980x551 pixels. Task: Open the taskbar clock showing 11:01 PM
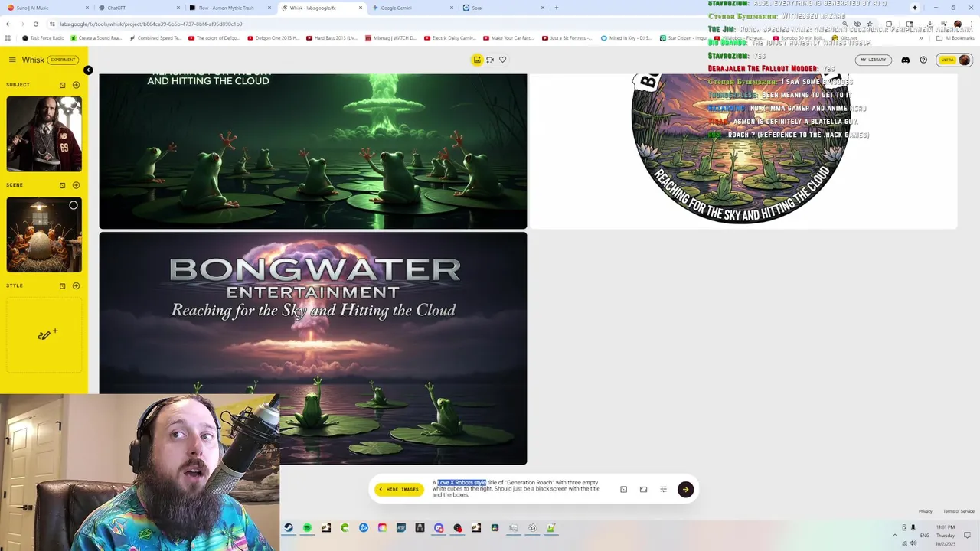pos(946,535)
